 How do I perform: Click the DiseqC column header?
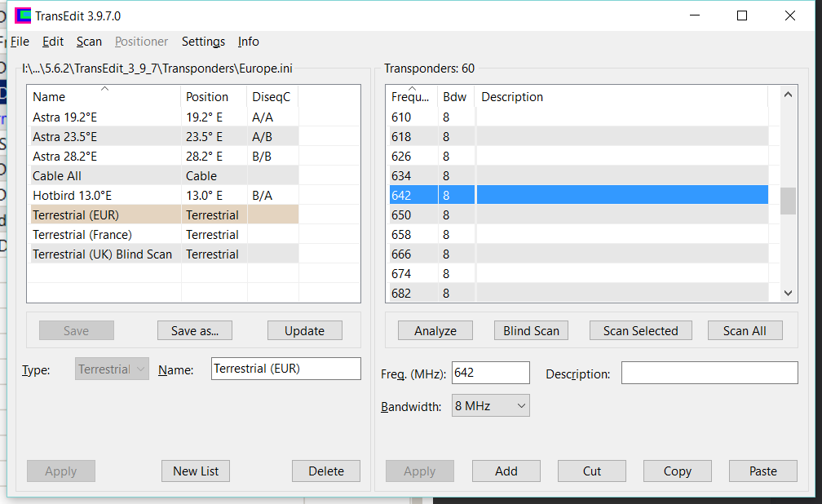[272, 96]
